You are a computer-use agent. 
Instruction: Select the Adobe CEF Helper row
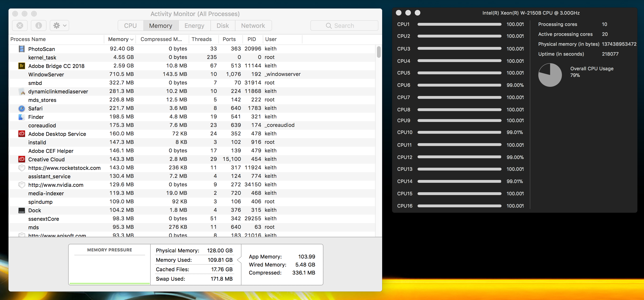point(192,151)
